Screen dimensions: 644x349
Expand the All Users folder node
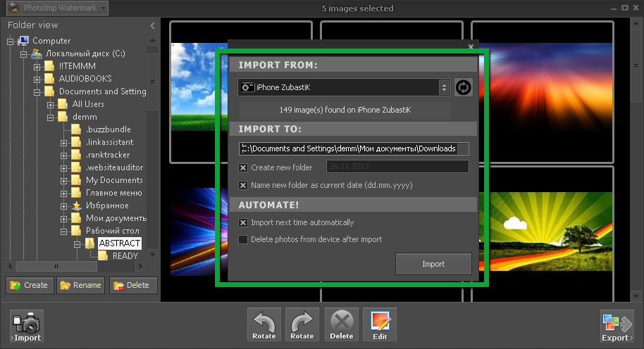pyautogui.click(x=50, y=105)
